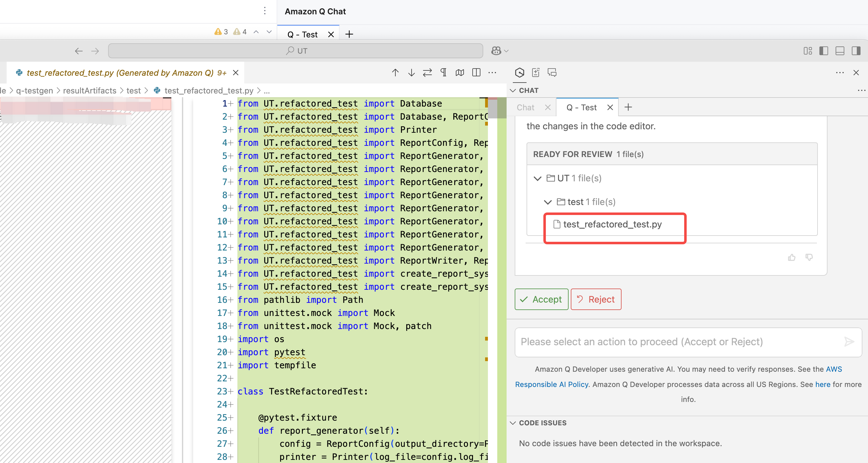Viewport: 868px width, 463px height.
Task: Click the thumbs up feedback icon
Action: (791, 257)
